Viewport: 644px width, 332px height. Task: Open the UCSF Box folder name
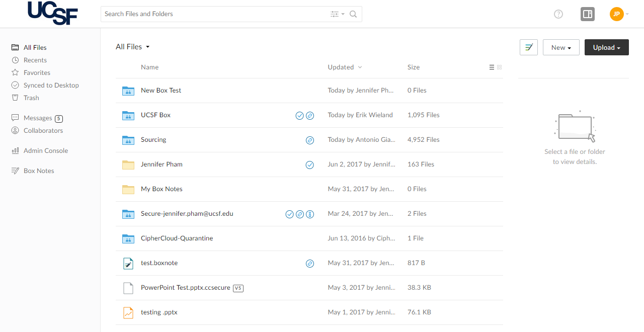[x=156, y=115]
